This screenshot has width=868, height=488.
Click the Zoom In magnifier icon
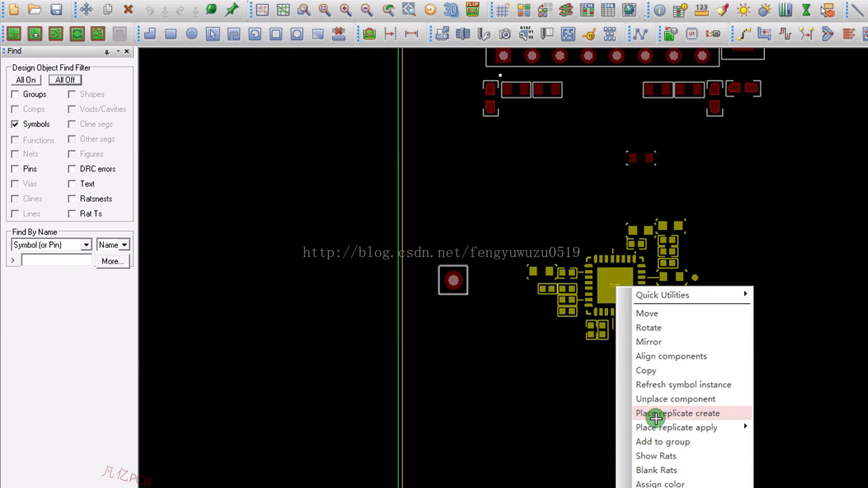point(346,10)
